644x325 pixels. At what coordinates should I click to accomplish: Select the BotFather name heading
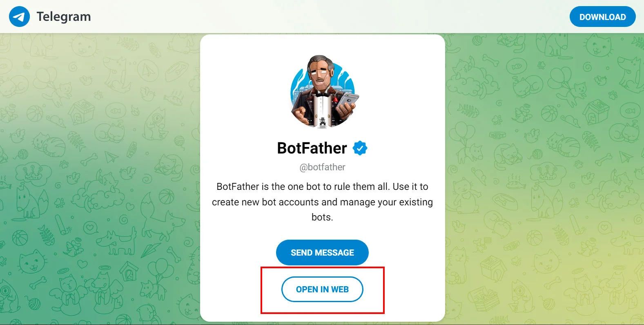pyautogui.click(x=312, y=148)
